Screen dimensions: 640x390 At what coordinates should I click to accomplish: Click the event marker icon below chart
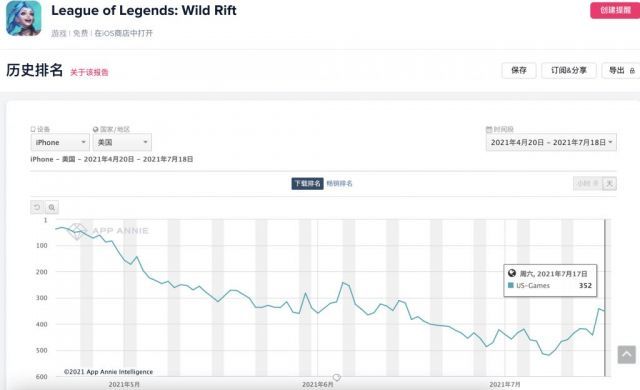tap(336, 377)
